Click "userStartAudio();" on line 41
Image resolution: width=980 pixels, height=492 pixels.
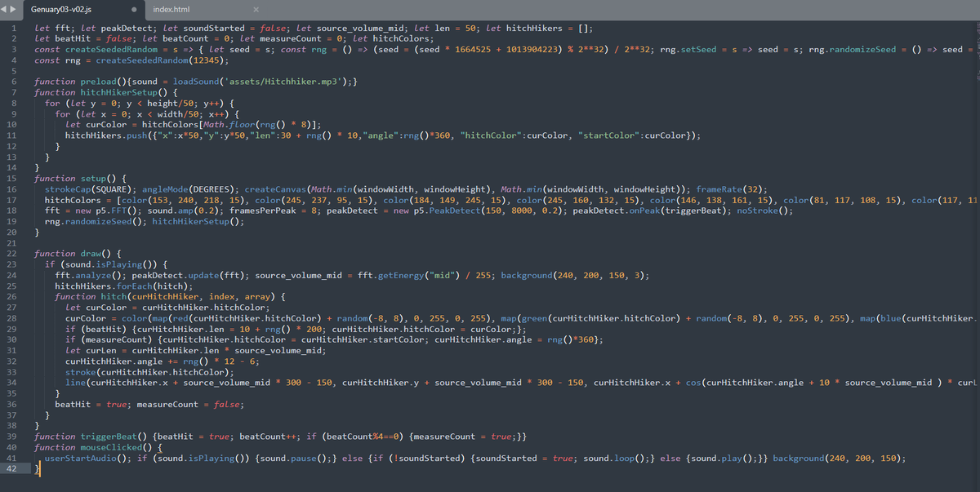(88, 458)
